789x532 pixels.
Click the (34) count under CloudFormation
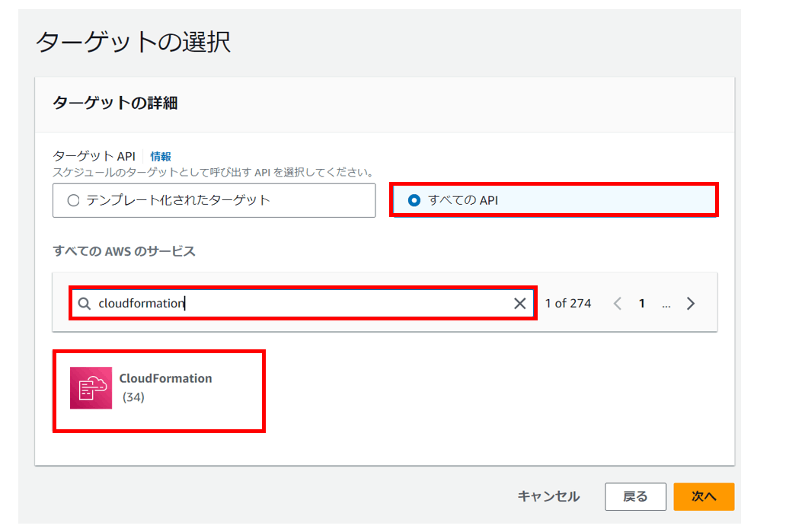click(133, 397)
